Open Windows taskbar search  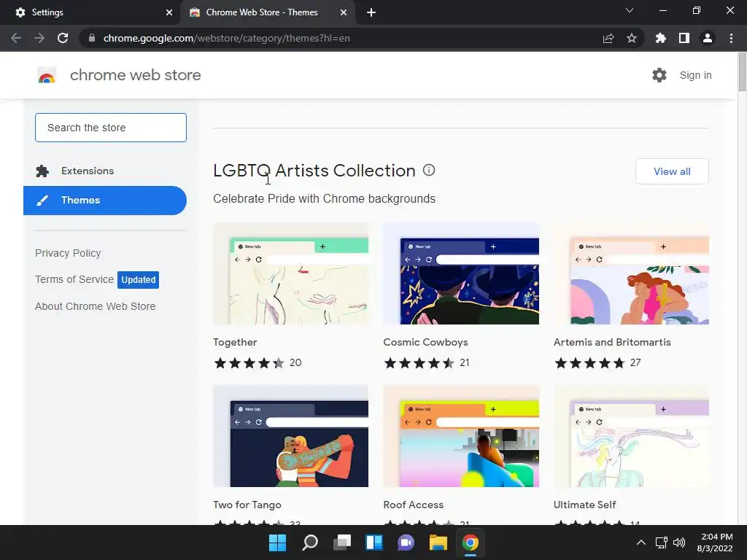point(309,542)
